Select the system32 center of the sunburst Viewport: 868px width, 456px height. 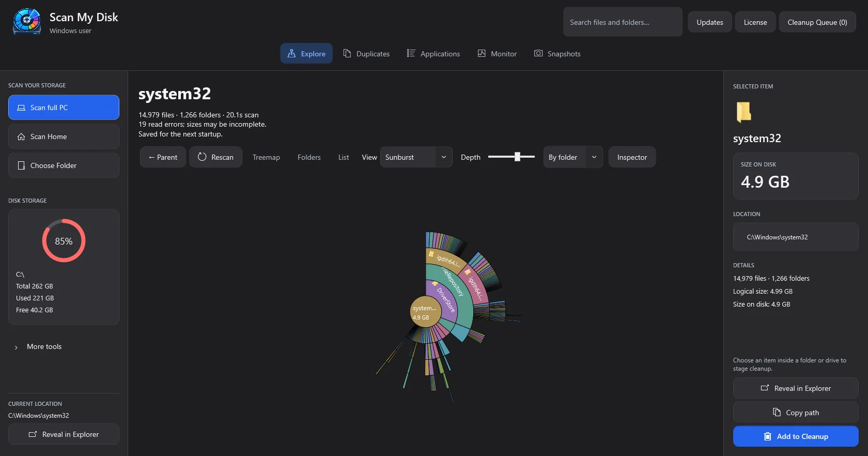tap(425, 312)
